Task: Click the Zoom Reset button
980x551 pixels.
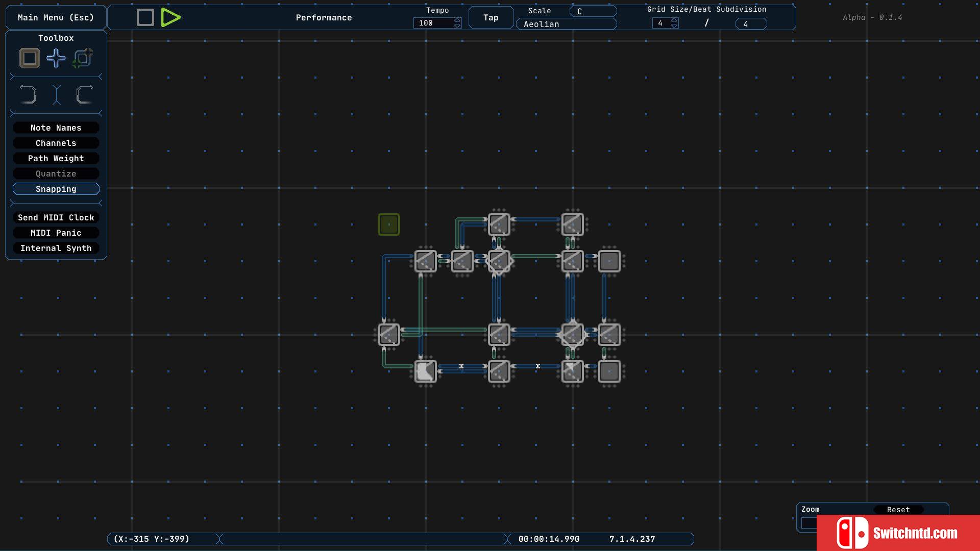Action: coord(899,509)
